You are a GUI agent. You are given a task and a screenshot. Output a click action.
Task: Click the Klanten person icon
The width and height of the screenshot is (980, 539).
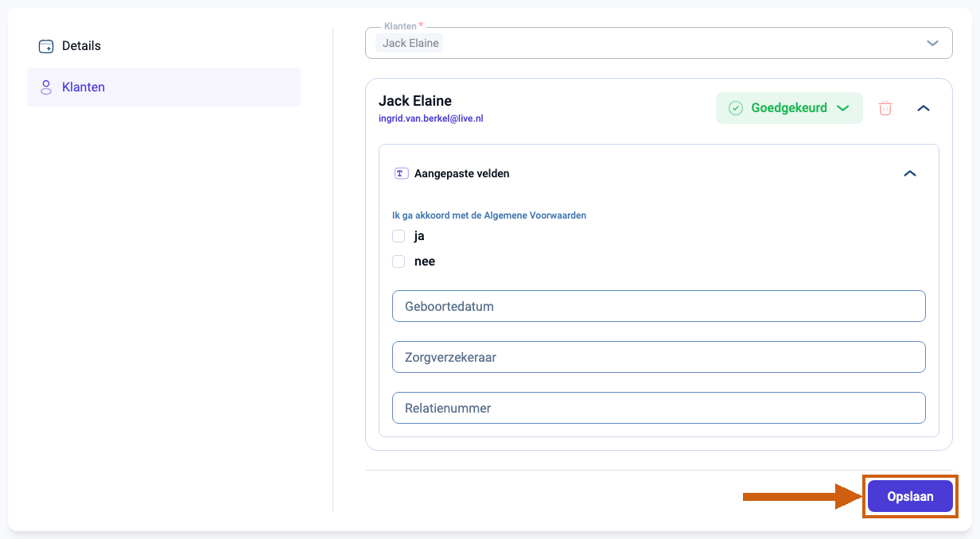46,87
